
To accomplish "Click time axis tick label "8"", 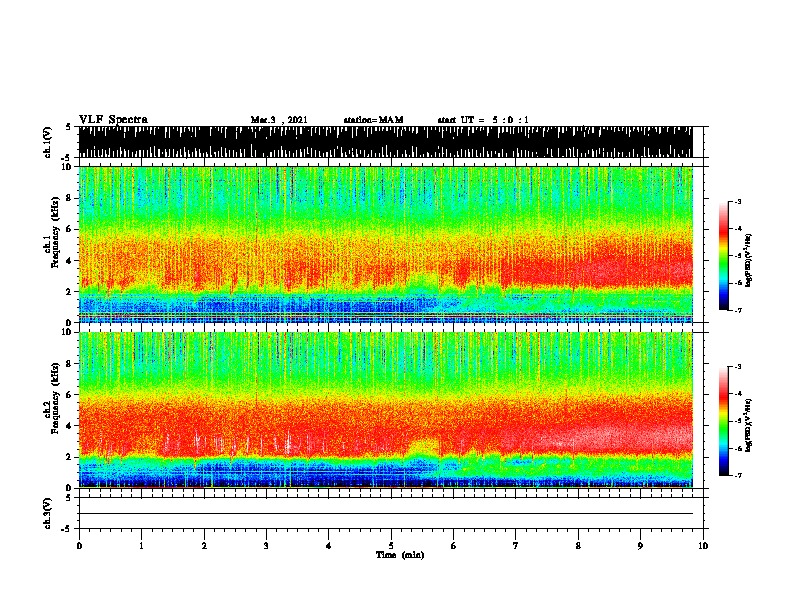I will tap(578, 546).
